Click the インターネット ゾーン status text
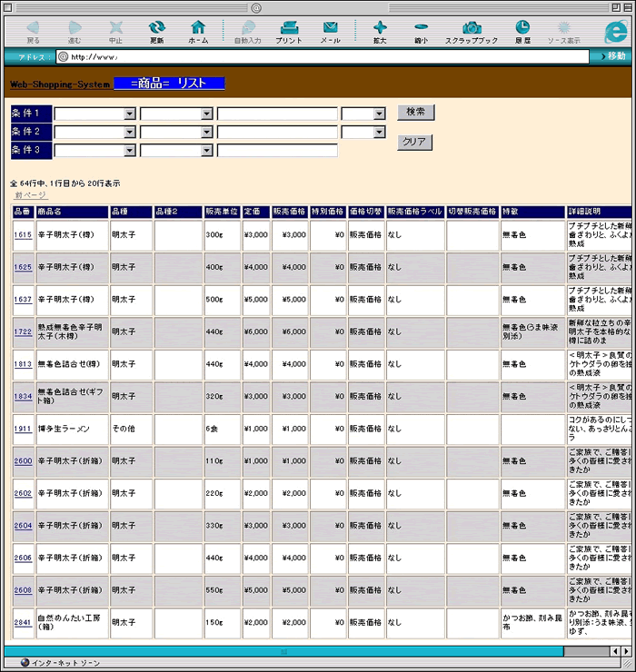Image resolution: width=636 pixels, height=672 pixels. (x=65, y=663)
